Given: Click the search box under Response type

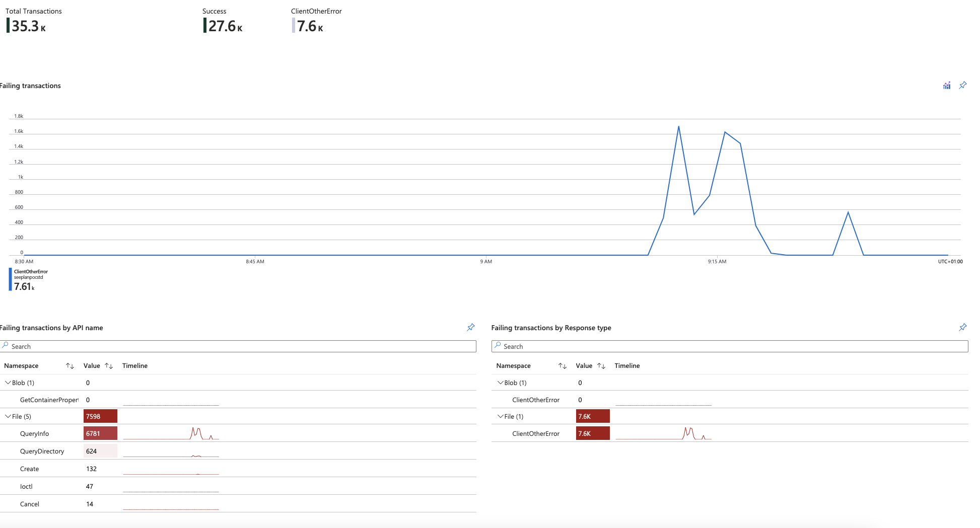Looking at the screenshot, I should 730,346.
